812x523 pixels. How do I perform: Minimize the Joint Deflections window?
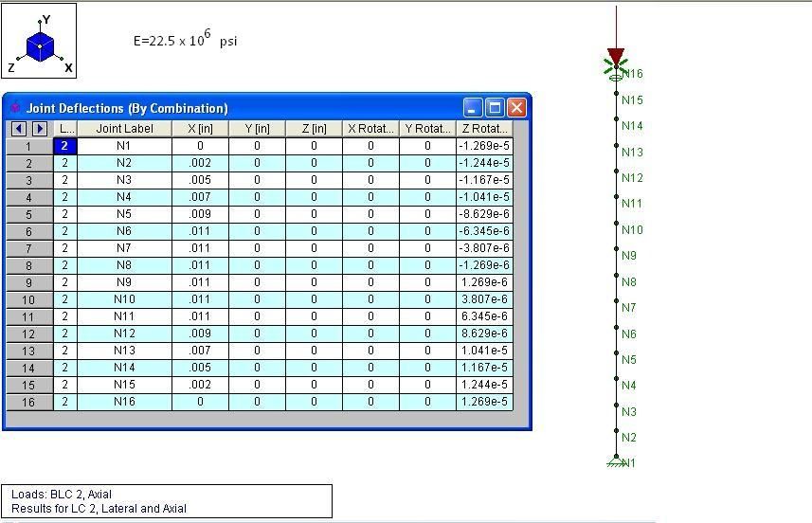[x=474, y=108]
